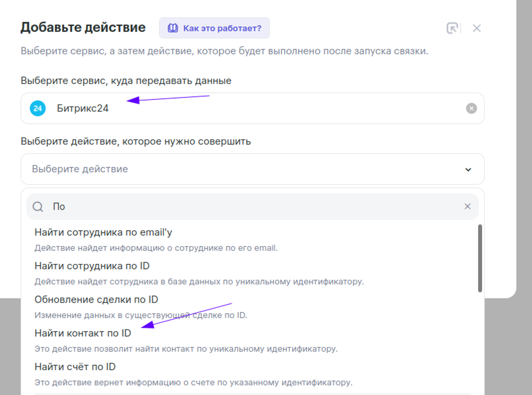This screenshot has width=532, height=395.
Task: Focus the search field containing 'По'
Action: [255, 206]
